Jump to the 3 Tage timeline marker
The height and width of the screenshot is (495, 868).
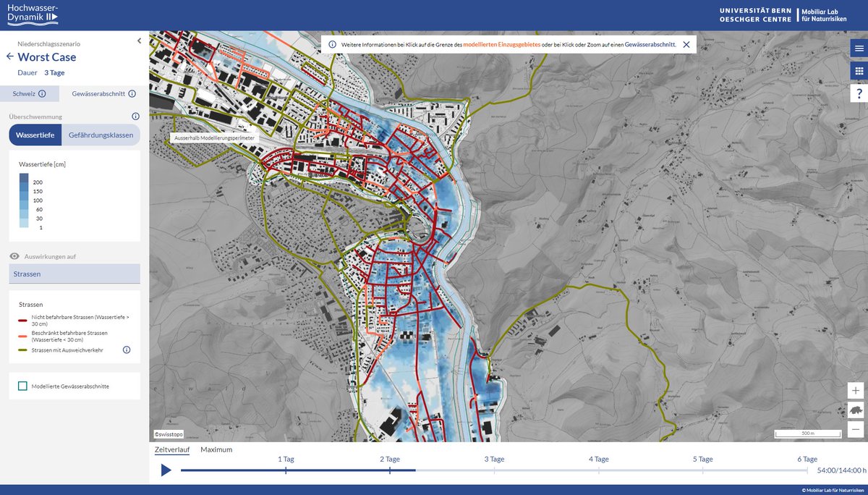click(x=494, y=459)
